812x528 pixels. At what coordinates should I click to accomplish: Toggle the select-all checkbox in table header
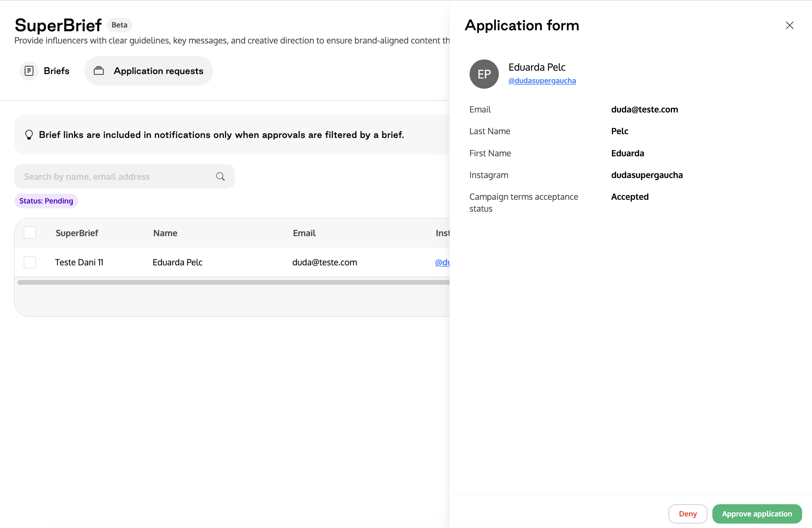click(x=30, y=232)
